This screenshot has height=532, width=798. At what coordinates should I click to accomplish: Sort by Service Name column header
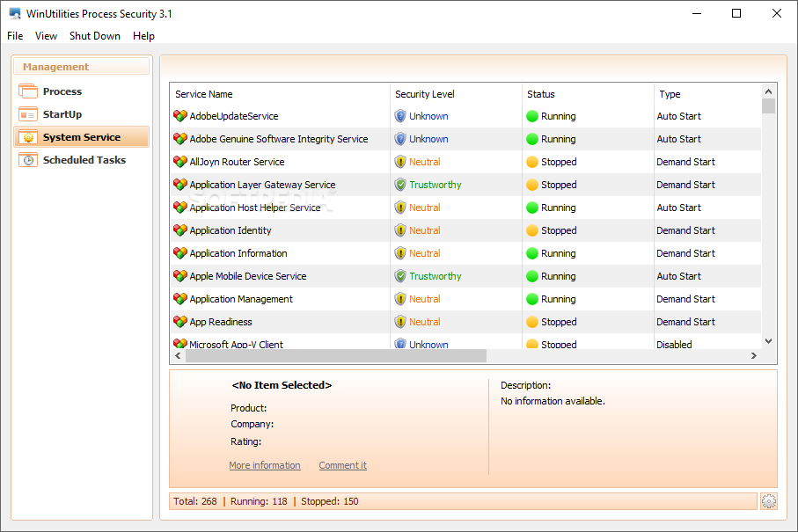click(x=280, y=94)
